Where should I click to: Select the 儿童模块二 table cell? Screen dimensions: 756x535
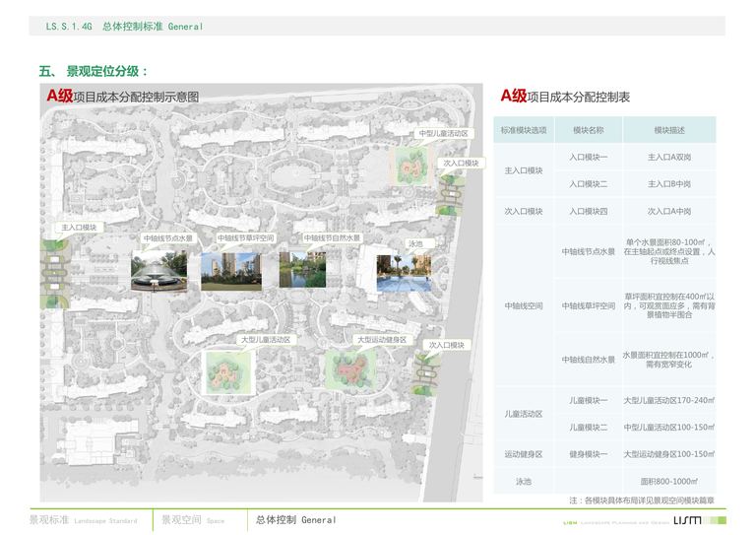589,427
